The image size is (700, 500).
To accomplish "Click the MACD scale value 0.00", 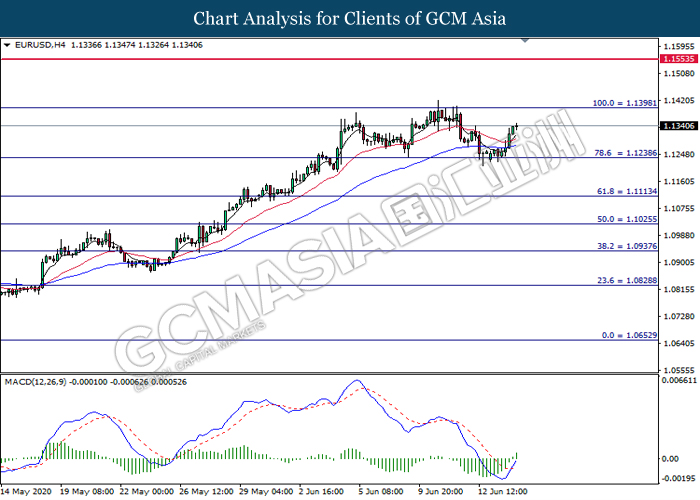I will (670, 459).
